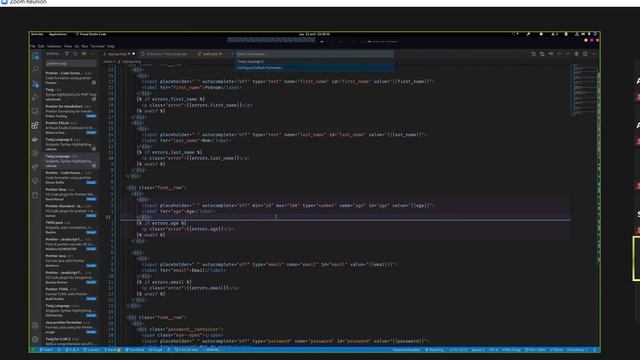Open the Edit menu
The height and width of the screenshot is (360, 640).
coord(41,46)
